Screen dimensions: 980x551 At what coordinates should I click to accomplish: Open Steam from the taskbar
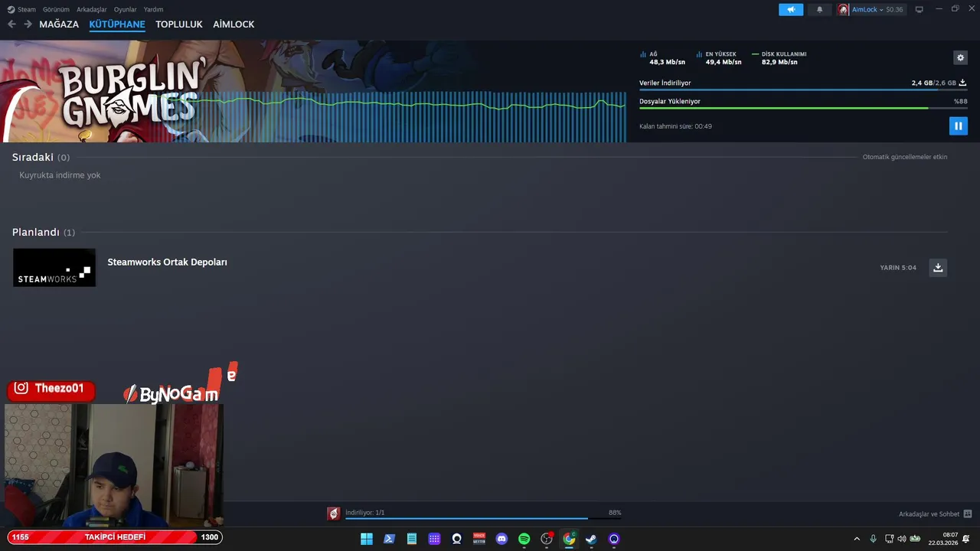(x=591, y=539)
